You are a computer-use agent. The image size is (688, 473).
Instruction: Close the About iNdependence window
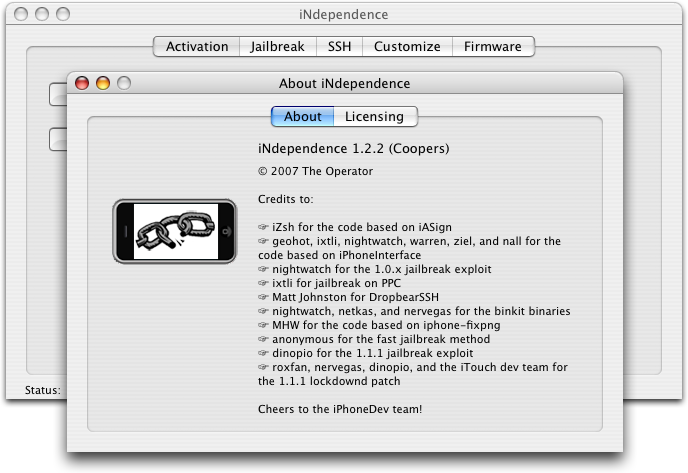coord(83,84)
